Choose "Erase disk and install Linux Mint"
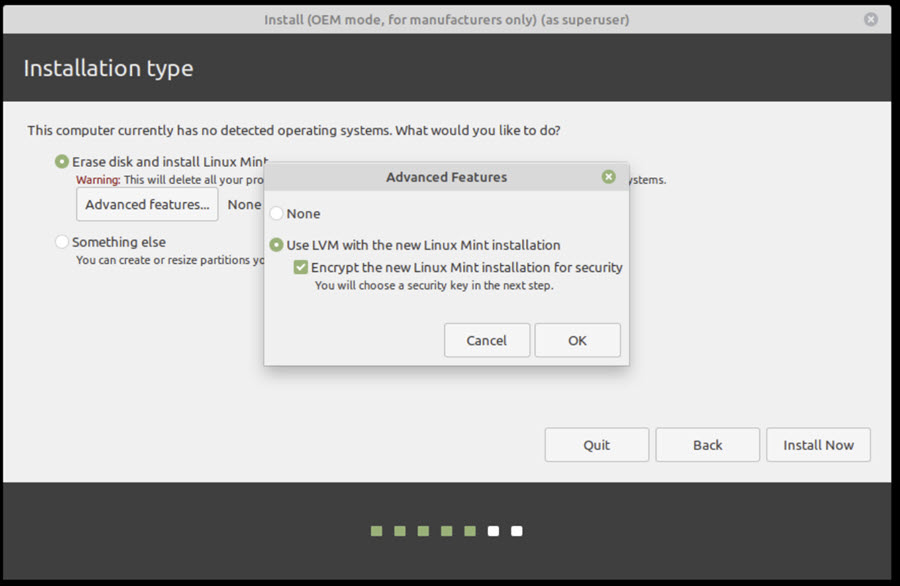 [x=61, y=161]
